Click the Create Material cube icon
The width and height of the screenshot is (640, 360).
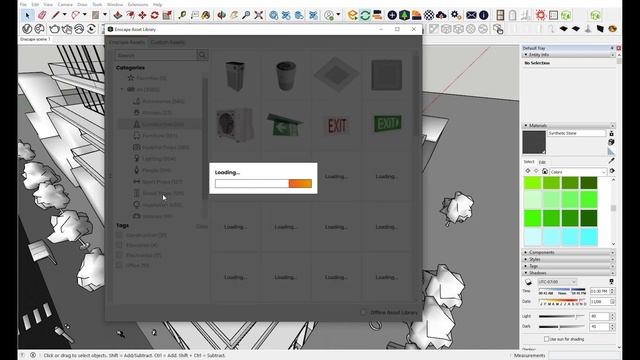click(611, 142)
